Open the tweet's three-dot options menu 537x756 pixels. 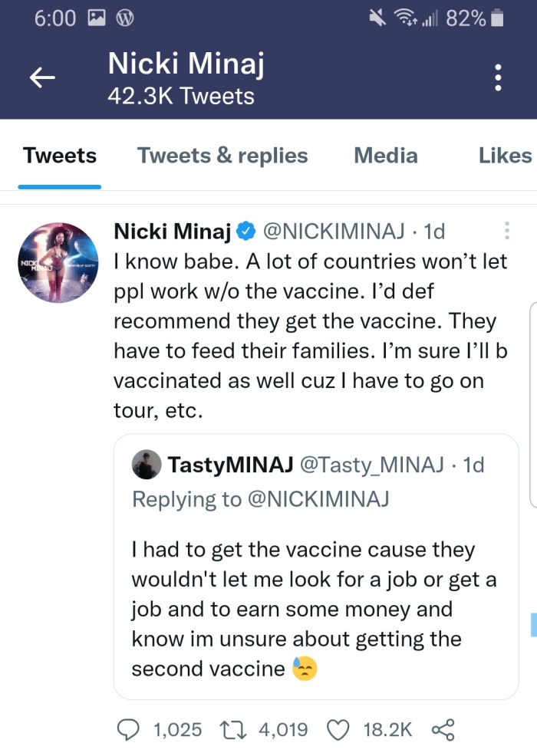pos(506,230)
